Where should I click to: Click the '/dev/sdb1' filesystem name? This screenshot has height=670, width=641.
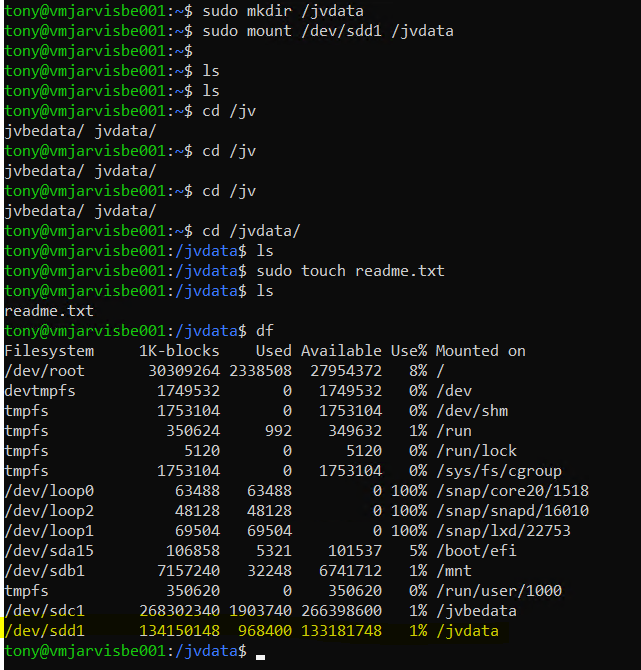coord(44,571)
